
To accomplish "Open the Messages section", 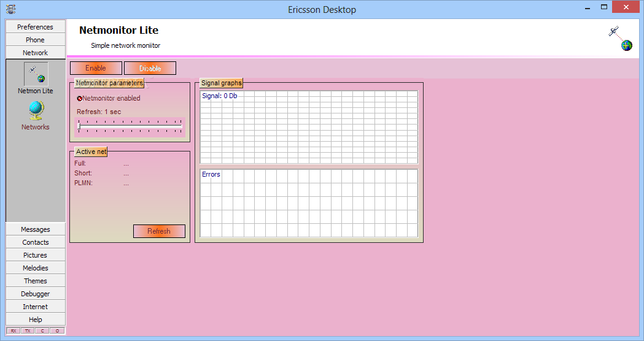I will pos(36,229).
